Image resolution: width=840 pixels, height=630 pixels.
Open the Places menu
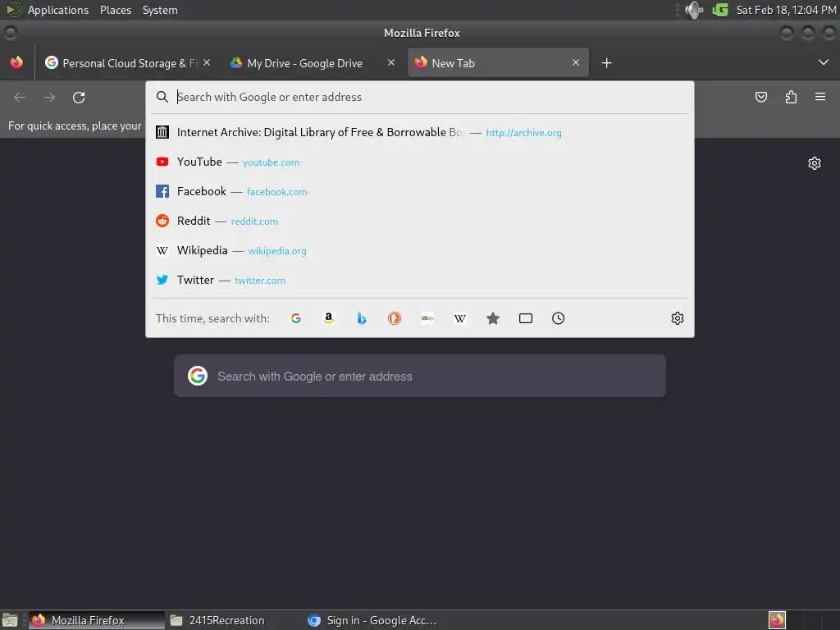click(x=116, y=10)
